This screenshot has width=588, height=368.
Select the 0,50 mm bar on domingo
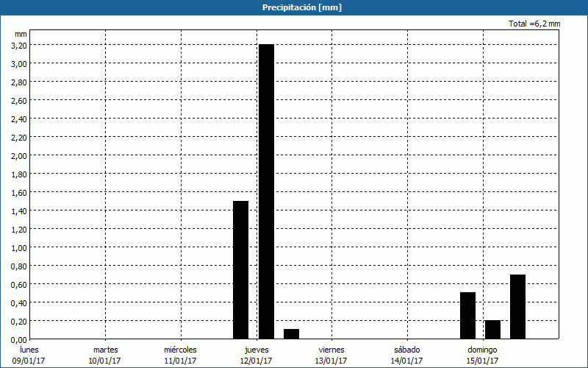[x=467, y=316]
